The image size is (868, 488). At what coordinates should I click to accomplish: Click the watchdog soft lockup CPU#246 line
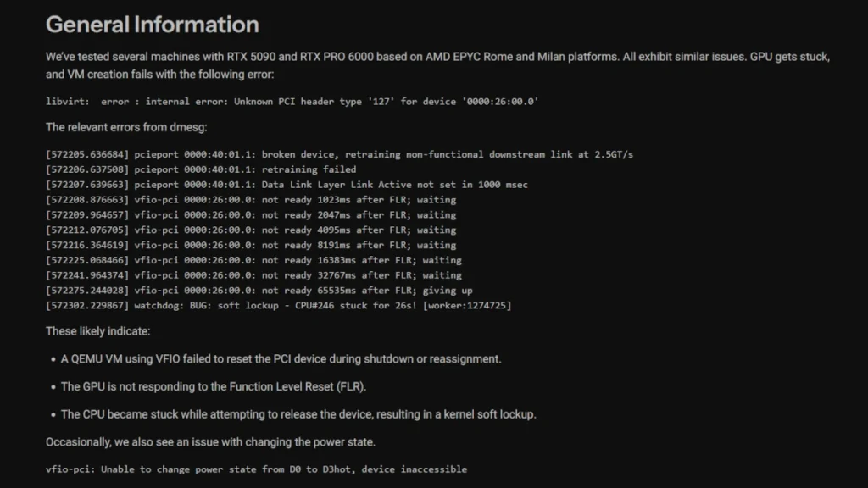pos(278,305)
